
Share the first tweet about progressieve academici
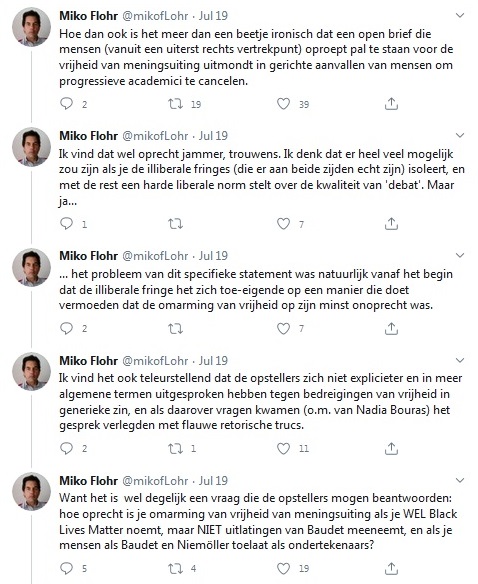pyautogui.click(x=391, y=104)
